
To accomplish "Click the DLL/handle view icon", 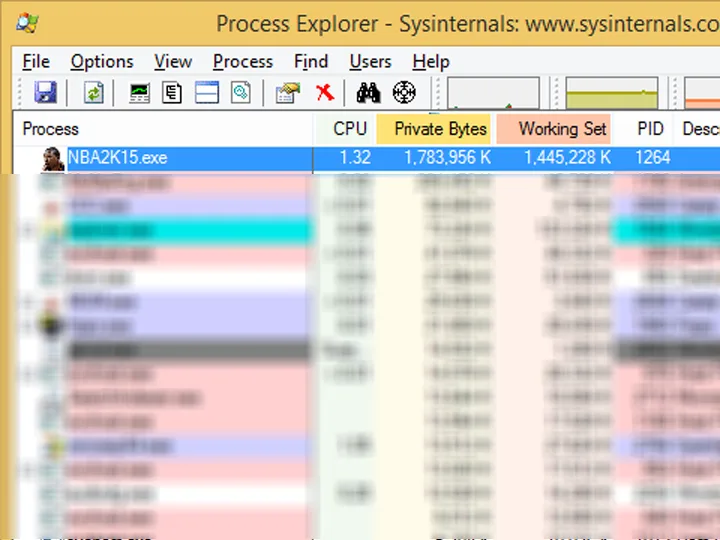I will coord(241,93).
